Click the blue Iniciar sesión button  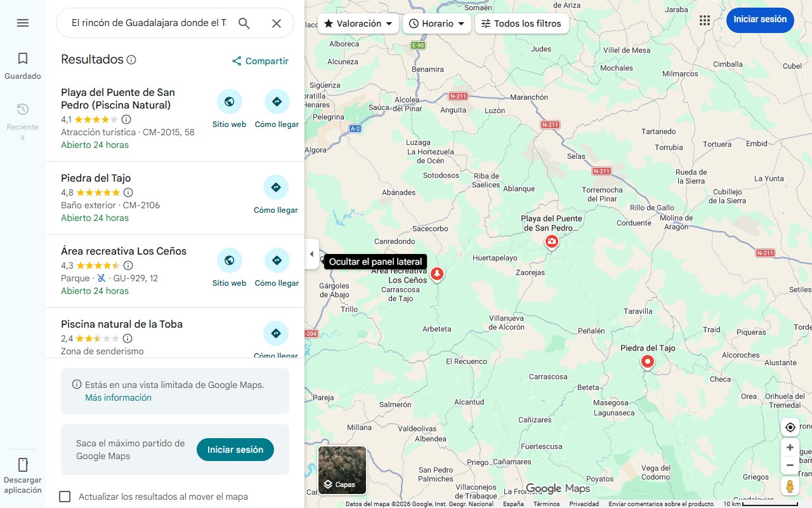[760, 20]
